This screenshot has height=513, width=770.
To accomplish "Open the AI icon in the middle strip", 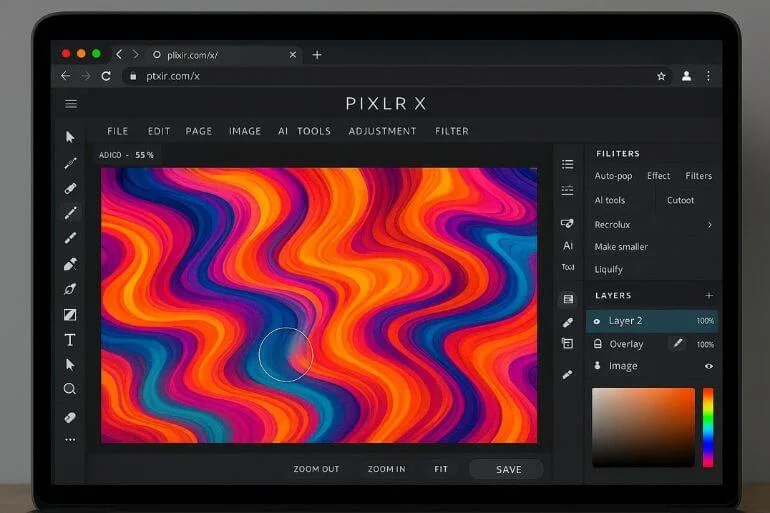I will 568,245.
